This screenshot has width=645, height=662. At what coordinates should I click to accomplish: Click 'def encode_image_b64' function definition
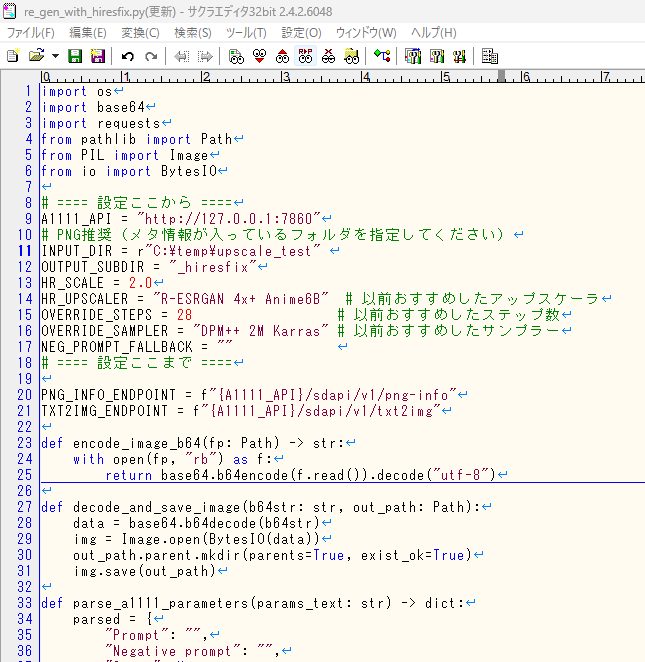tap(193, 443)
